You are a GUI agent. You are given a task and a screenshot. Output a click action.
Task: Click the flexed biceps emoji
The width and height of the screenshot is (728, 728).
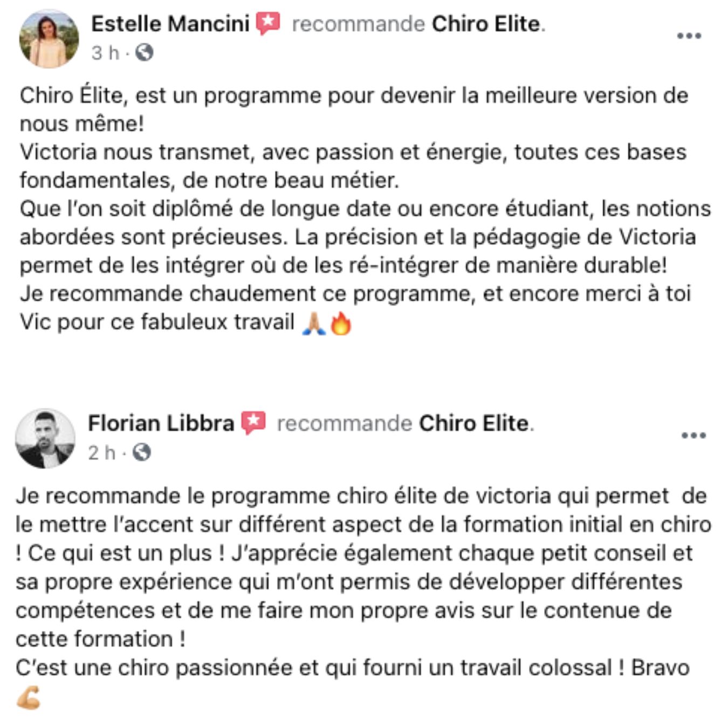click(x=28, y=697)
